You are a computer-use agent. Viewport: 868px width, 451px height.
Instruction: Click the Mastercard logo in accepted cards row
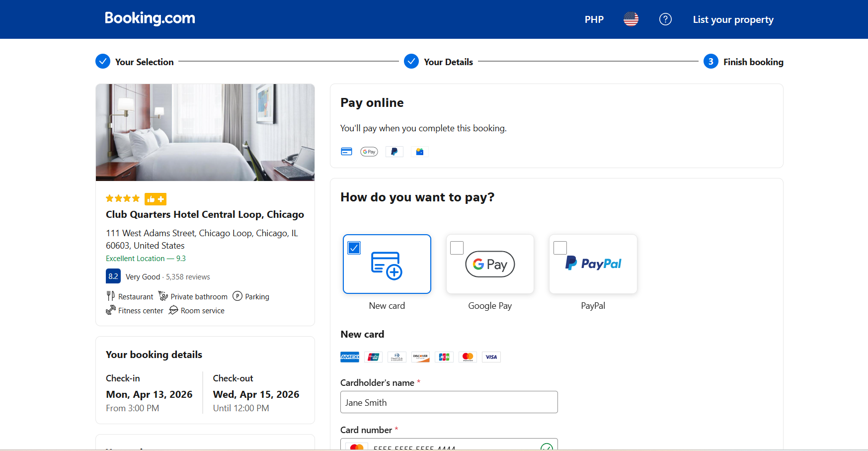[x=468, y=357]
